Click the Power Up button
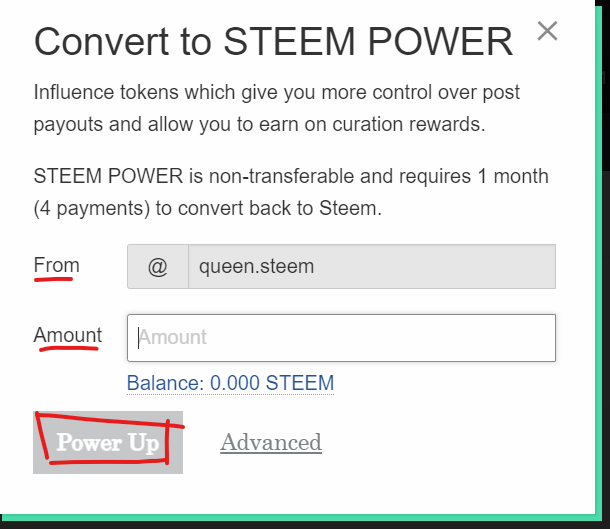This screenshot has width=610, height=529. click(108, 442)
